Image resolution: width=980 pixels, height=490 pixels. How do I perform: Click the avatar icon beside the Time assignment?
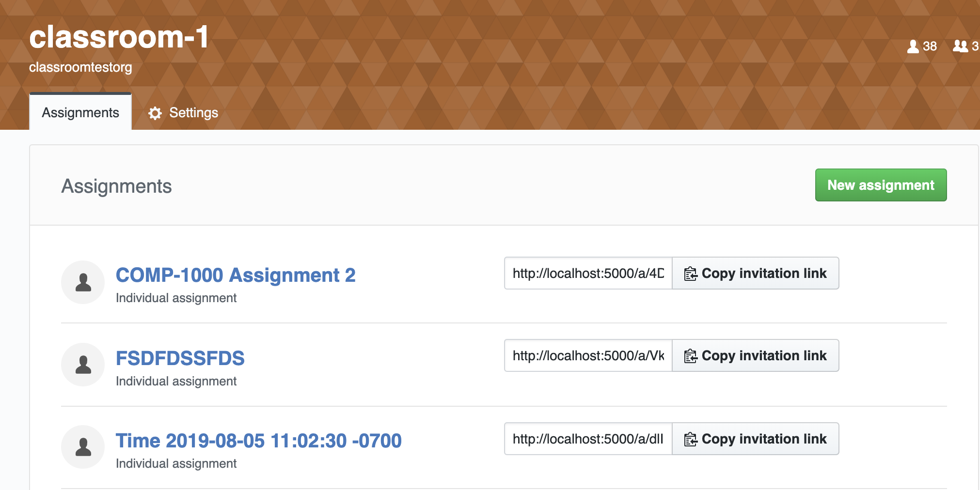point(83,446)
